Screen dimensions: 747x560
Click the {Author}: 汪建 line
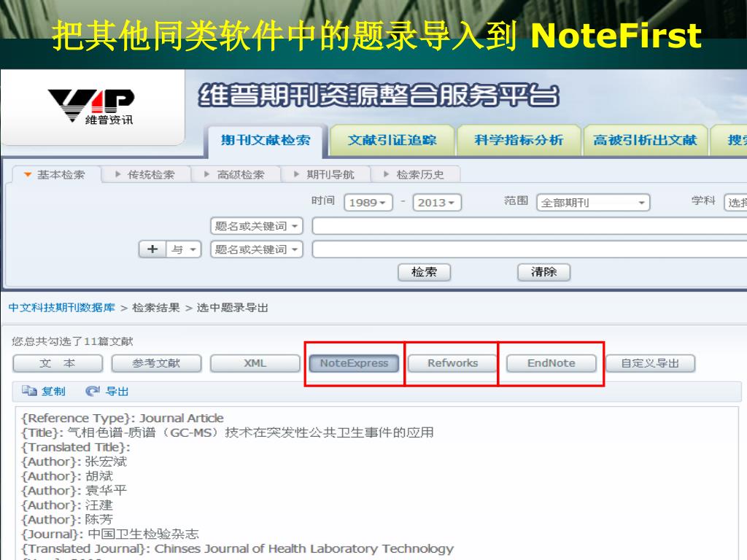tap(67, 505)
